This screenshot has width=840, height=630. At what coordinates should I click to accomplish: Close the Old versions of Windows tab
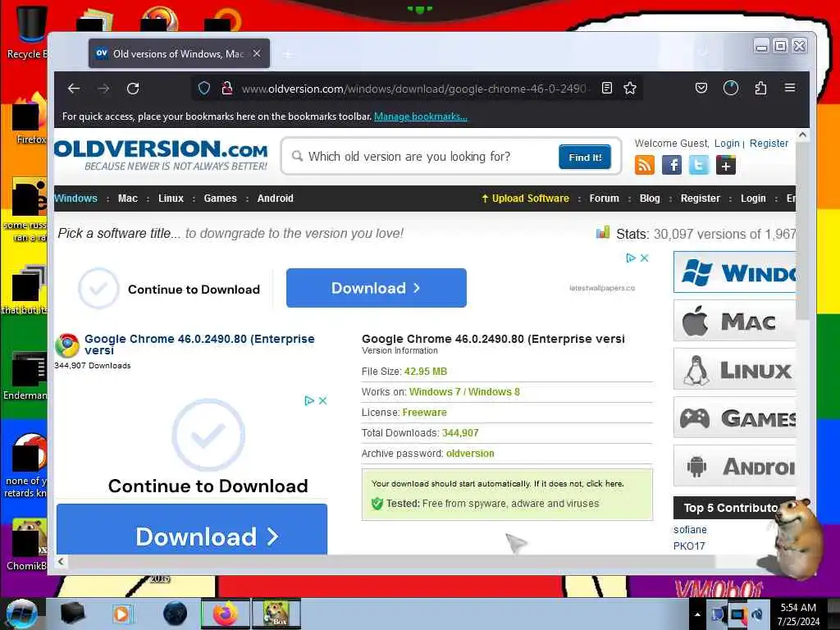click(257, 53)
